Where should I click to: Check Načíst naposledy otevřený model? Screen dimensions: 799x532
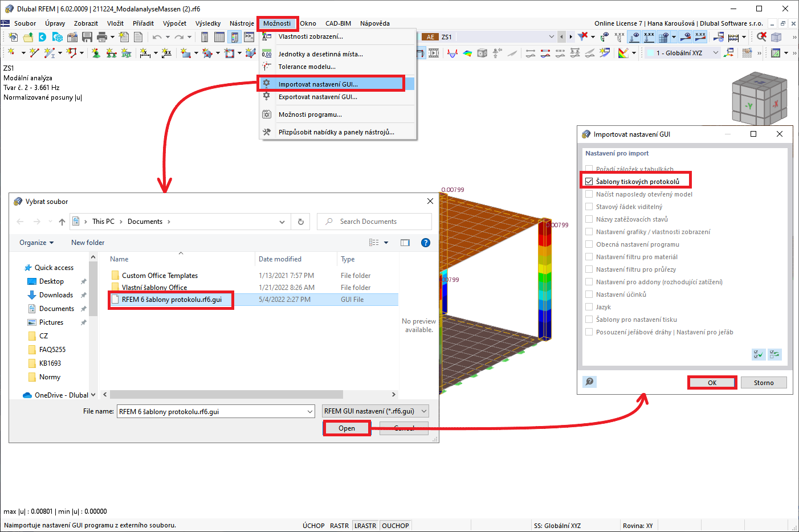click(589, 194)
